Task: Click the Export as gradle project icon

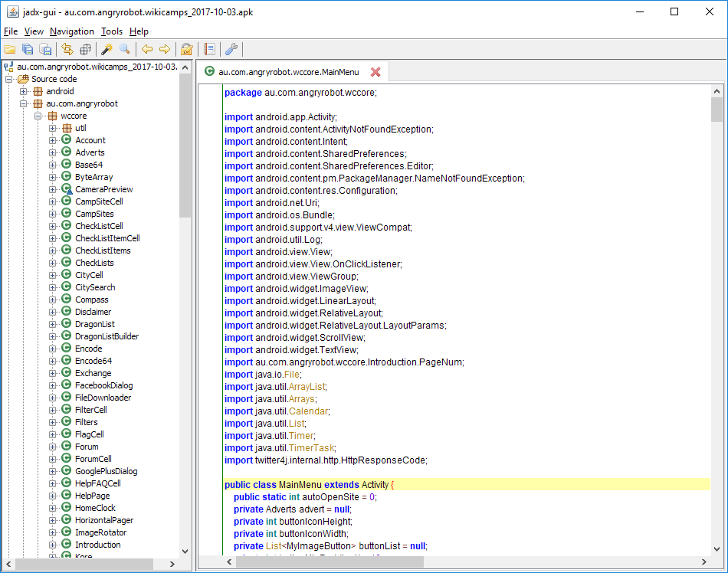Action: [45, 49]
